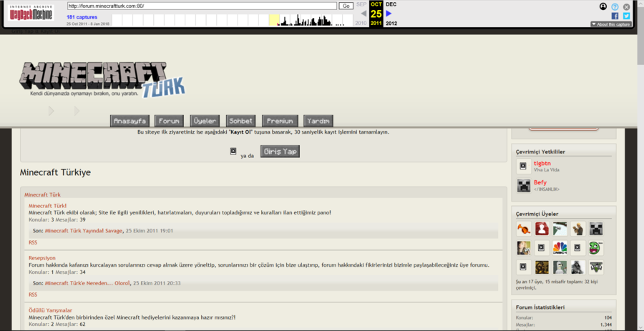Viewport: 644px width, 331px height.
Task: Open red silhouette avatar member
Action: pos(542,229)
